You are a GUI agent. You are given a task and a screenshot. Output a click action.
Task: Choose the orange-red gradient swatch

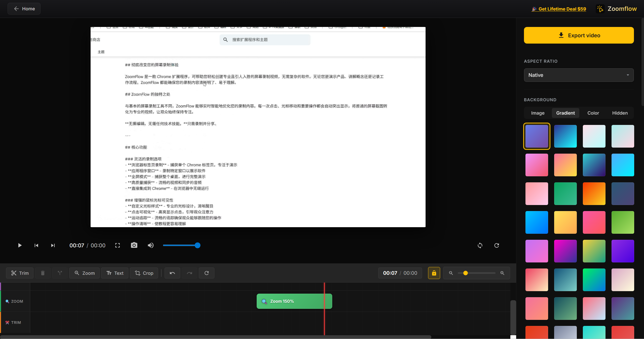(594, 194)
